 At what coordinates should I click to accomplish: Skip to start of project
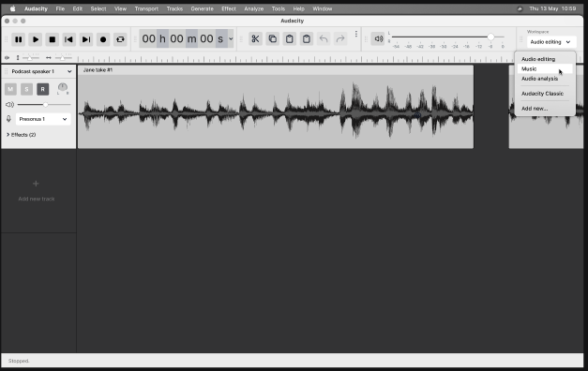click(69, 39)
